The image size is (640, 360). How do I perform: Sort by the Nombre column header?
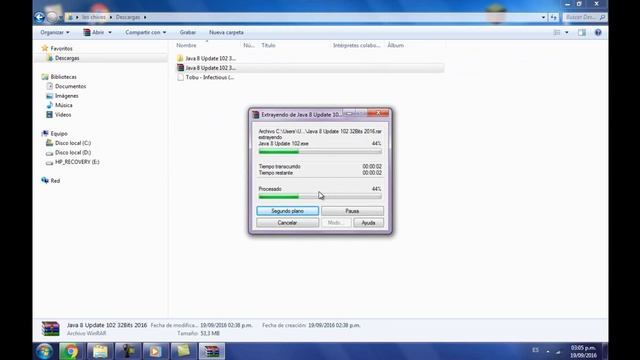186,45
